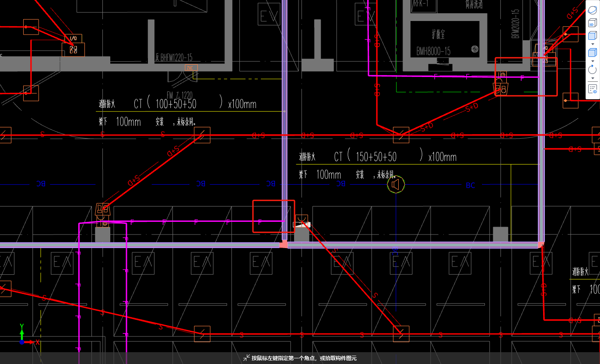
Task: Select the green-circled speaker symbol
Action: [x=396, y=185]
